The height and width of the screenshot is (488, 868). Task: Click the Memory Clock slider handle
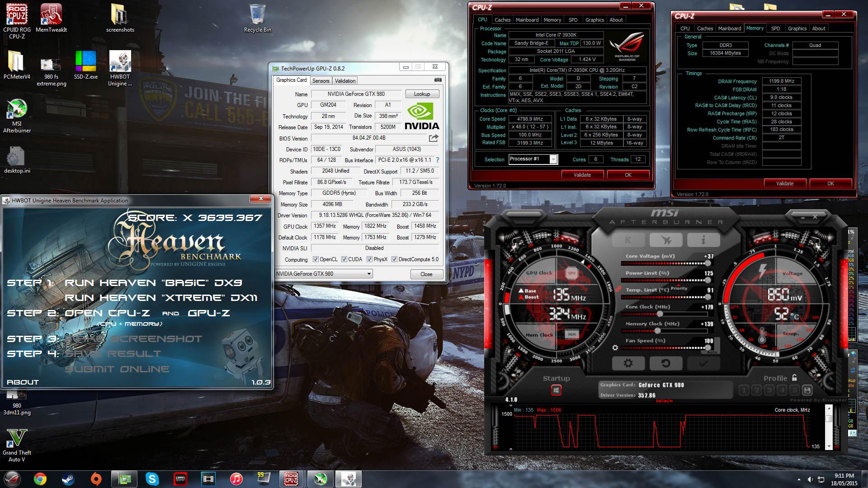(x=657, y=331)
